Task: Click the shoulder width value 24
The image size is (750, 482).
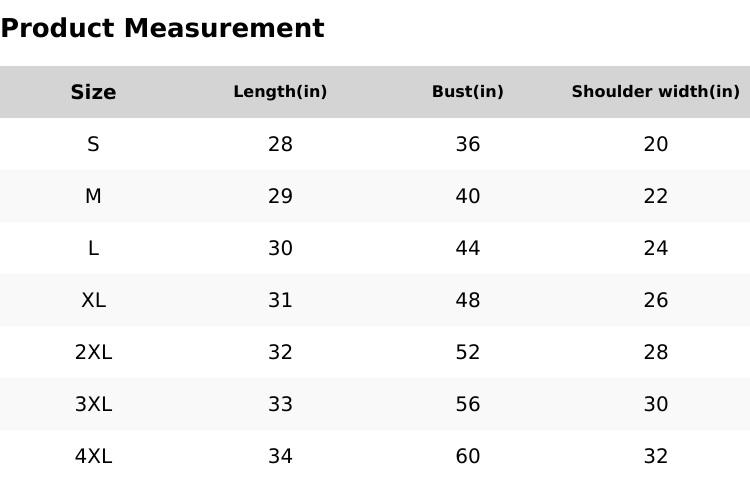Action: (x=655, y=248)
